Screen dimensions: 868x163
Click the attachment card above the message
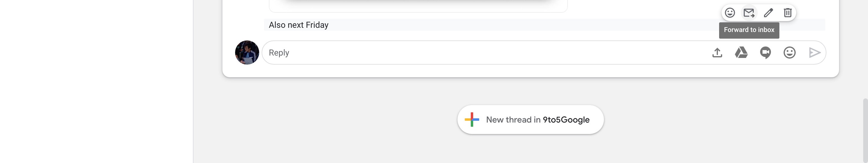coord(418,7)
